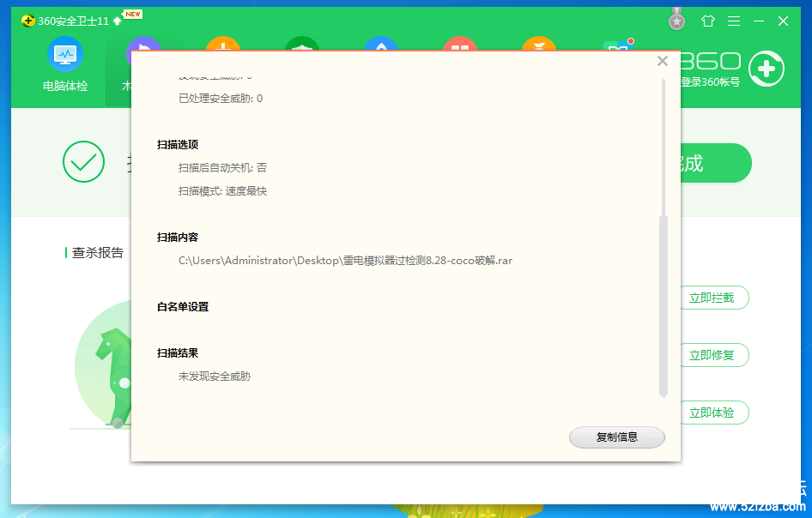
Task: Click the 已处理安全威胁: 0 line
Action: click(x=221, y=99)
